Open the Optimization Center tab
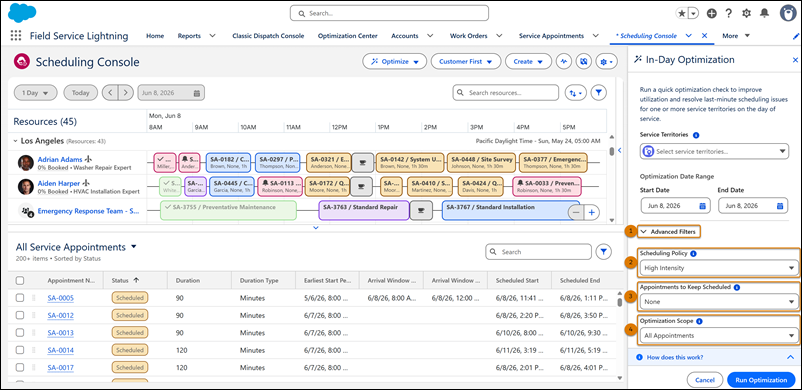 click(x=348, y=36)
